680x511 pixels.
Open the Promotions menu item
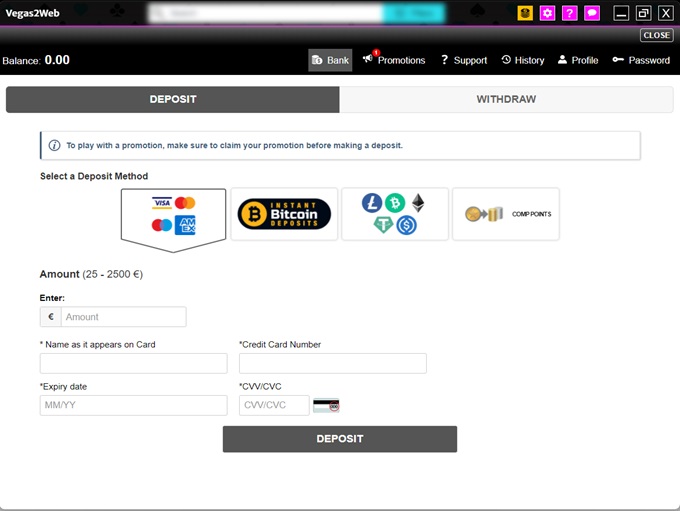click(x=394, y=60)
